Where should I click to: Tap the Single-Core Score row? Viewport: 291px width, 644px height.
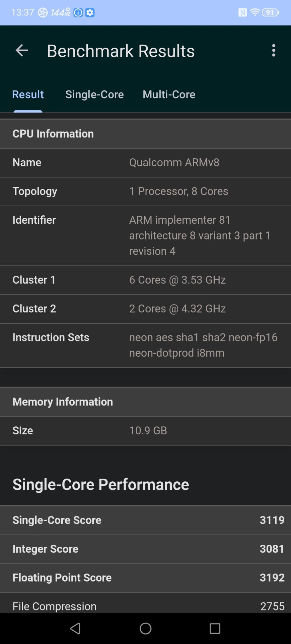(145, 520)
